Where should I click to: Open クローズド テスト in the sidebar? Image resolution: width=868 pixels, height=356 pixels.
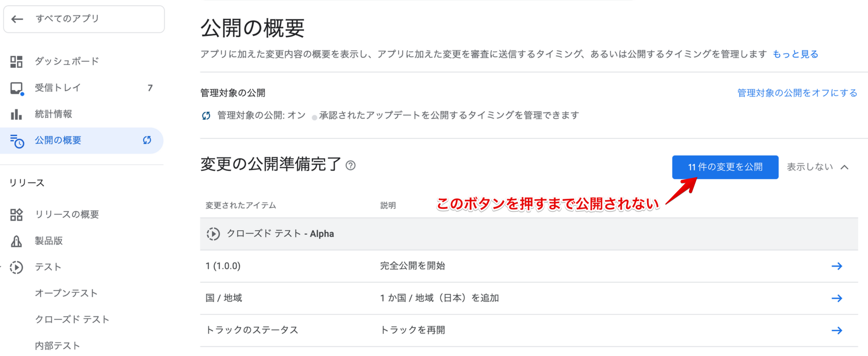[72, 320]
